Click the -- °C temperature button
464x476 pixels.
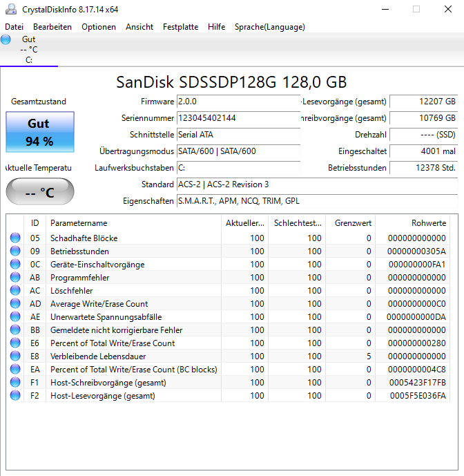coord(40,192)
